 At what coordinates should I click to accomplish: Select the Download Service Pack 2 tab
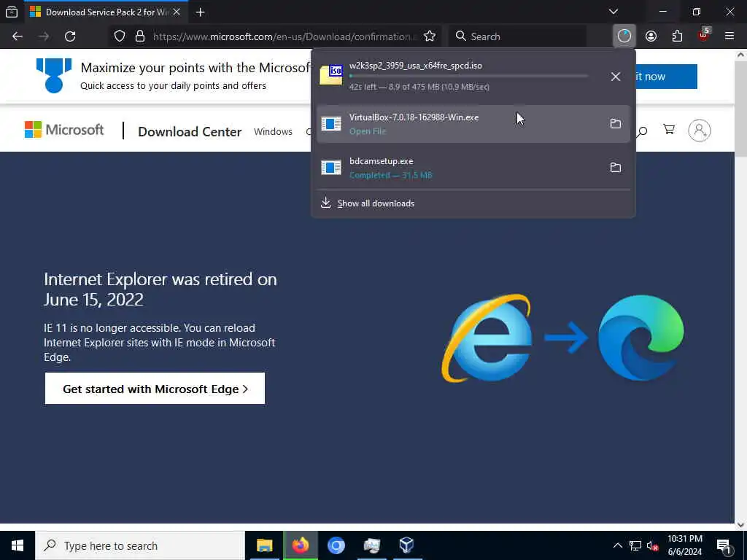106,12
